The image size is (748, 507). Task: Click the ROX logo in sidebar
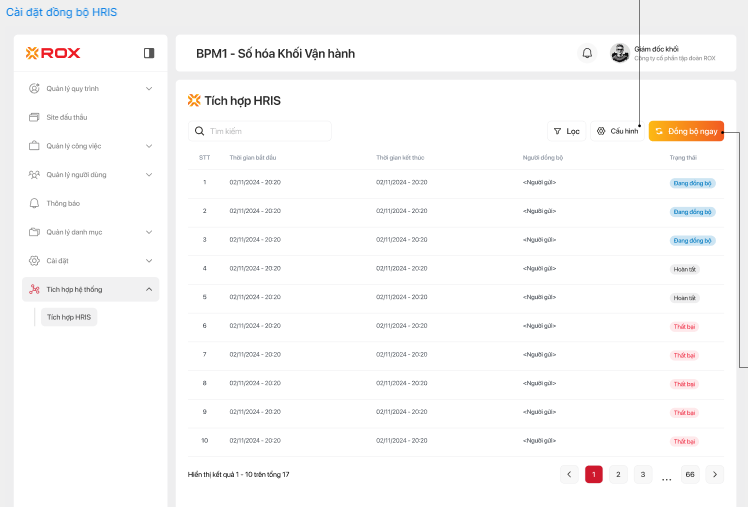click(x=53, y=53)
